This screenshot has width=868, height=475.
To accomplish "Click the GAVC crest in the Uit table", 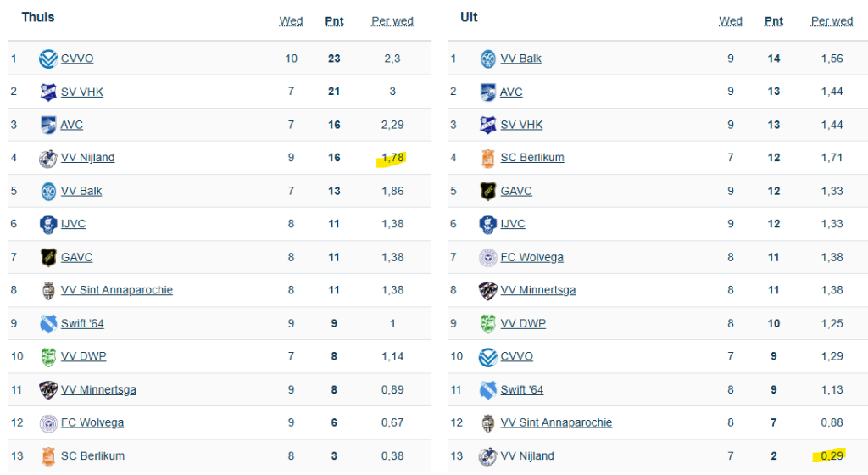I will click(487, 192).
